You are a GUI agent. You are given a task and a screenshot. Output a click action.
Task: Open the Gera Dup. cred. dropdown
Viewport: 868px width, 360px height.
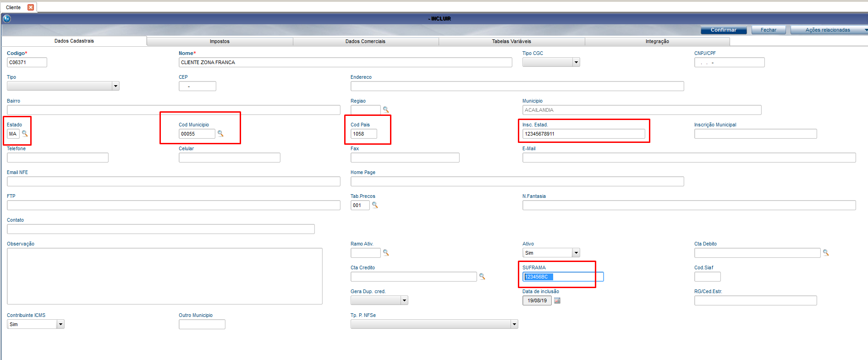[x=404, y=300]
